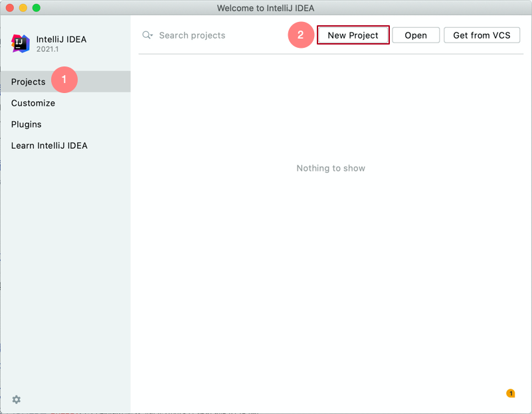This screenshot has height=414, width=532.
Task: Click the New Project button
Action: [x=353, y=35]
